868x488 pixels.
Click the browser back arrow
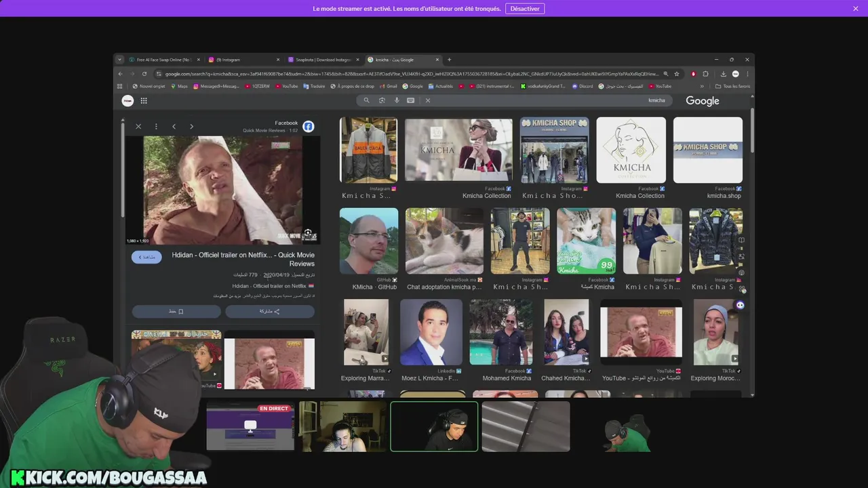[120, 74]
